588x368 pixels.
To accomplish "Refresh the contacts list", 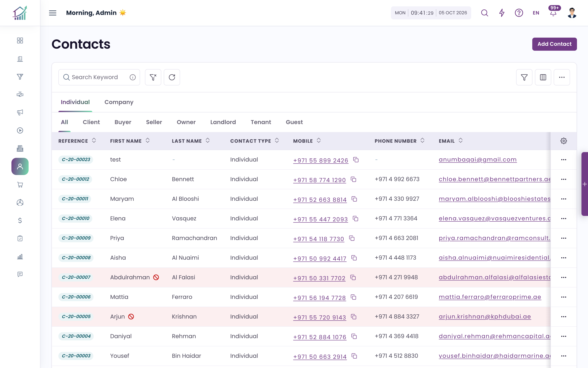I will click(x=172, y=77).
